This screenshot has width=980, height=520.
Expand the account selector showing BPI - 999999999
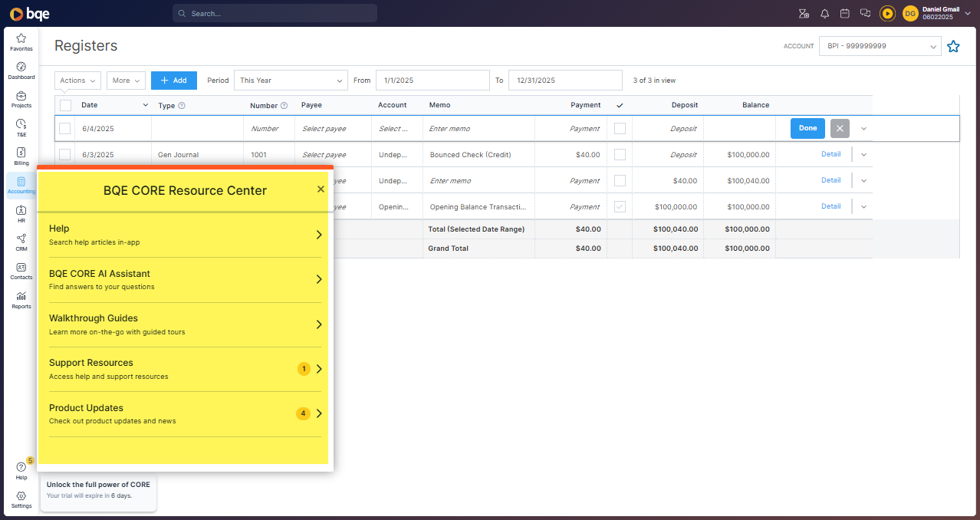(880, 46)
